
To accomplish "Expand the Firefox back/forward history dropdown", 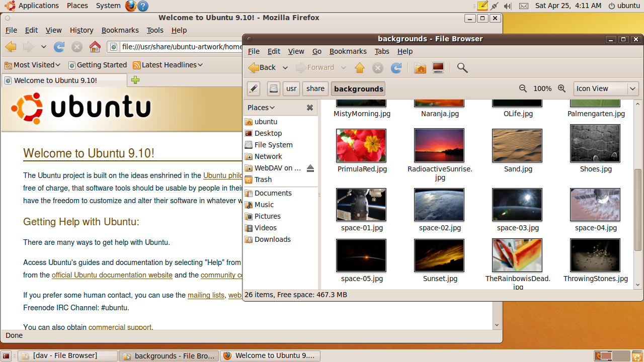I will click(44, 47).
